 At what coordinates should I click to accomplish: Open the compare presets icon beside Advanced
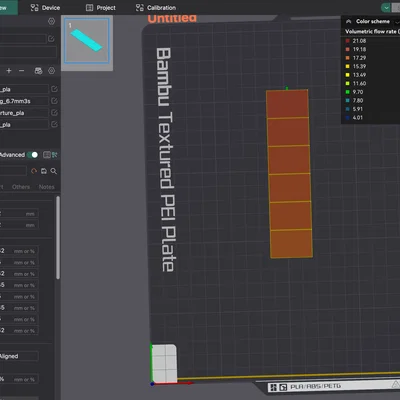(47, 155)
